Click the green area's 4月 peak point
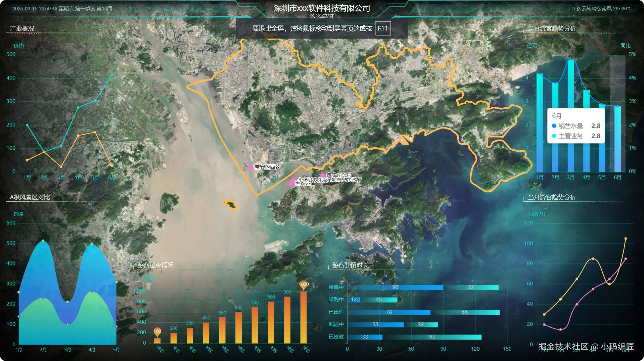This screenshot has height=361, width=644. (x=92, y=292)
